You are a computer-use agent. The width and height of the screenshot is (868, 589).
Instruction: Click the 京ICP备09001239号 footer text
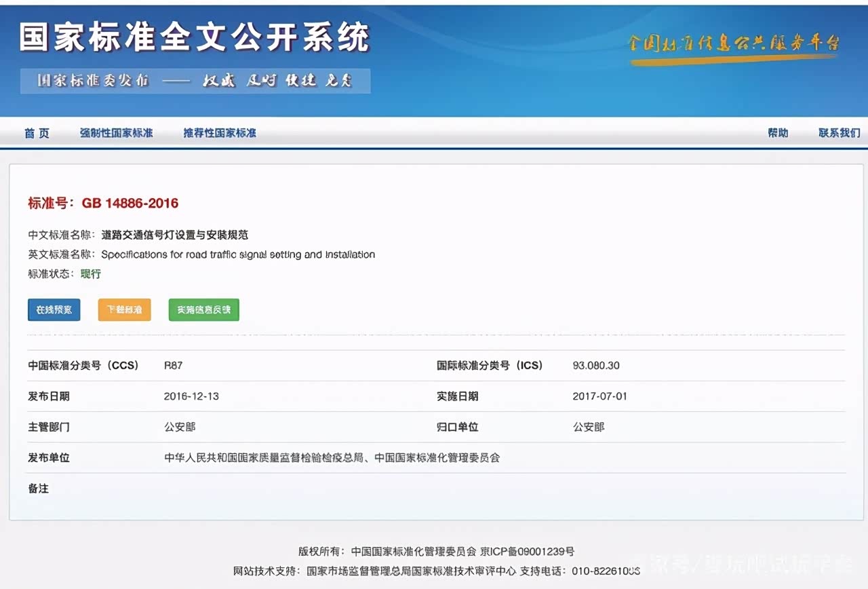[x=527, y=552]
